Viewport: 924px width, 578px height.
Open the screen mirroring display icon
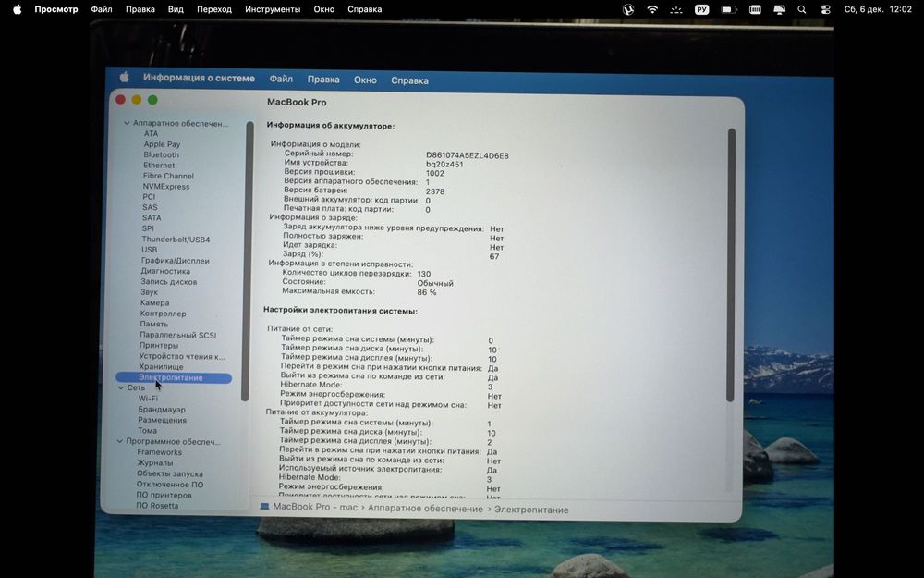pos(779,9)
